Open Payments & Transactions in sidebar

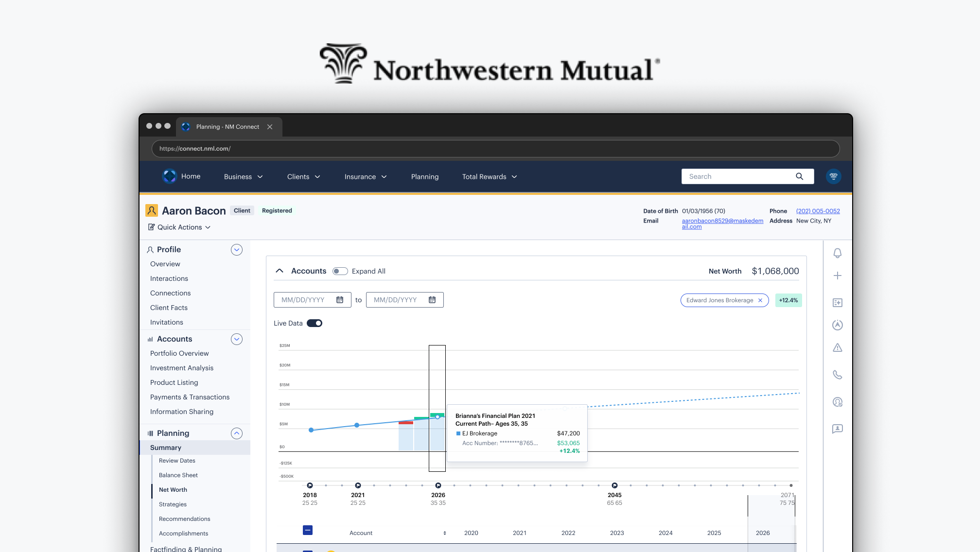tap(190, 397)
